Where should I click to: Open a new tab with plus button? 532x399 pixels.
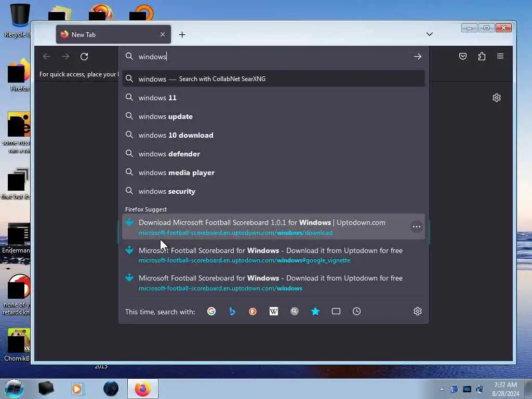182,35
